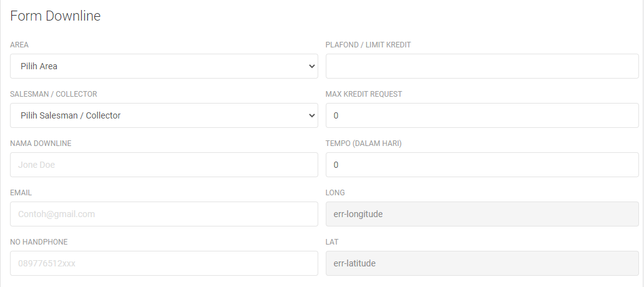Screen dimensions: 644x287
Task: Click the No Handphone input field
Action: click(163, 263)
